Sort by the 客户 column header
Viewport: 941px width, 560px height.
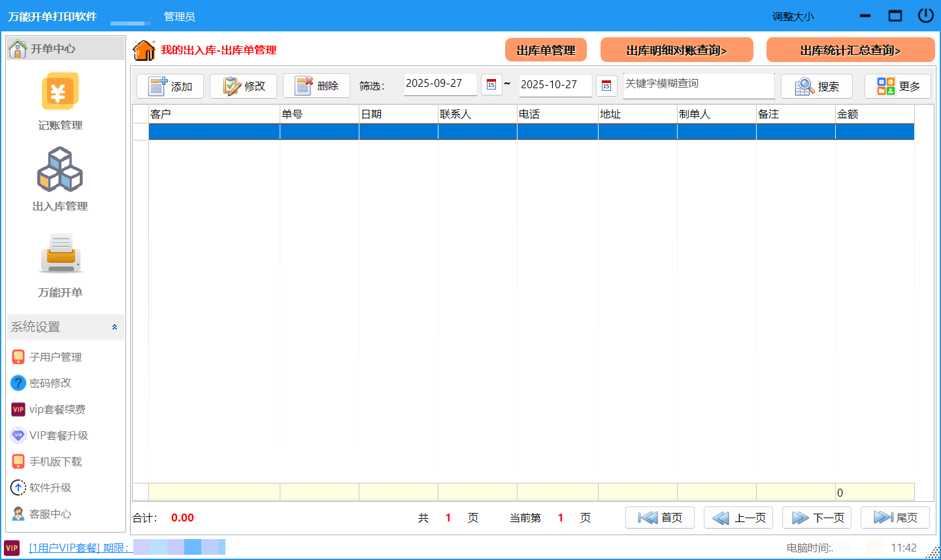point(214,114)
